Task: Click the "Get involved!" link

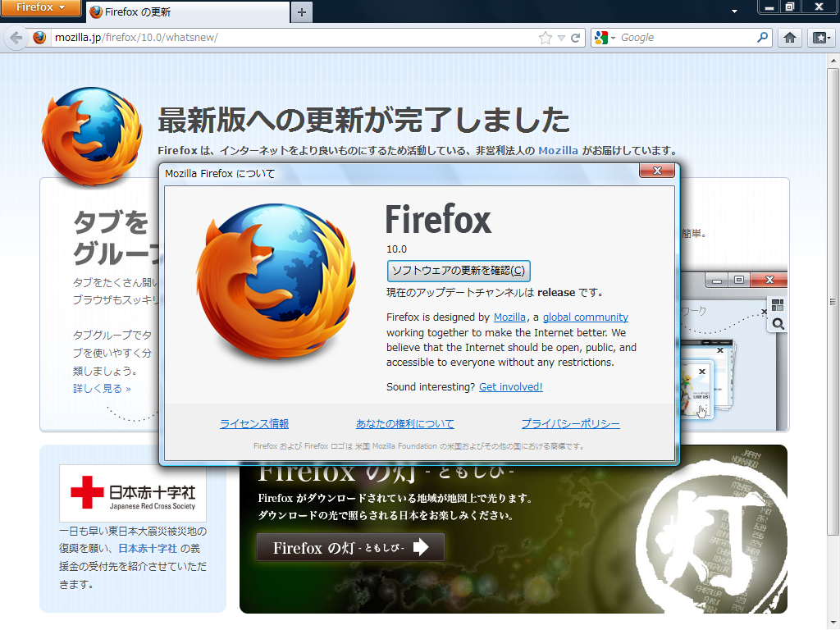Action: click(x=510, y=387)
